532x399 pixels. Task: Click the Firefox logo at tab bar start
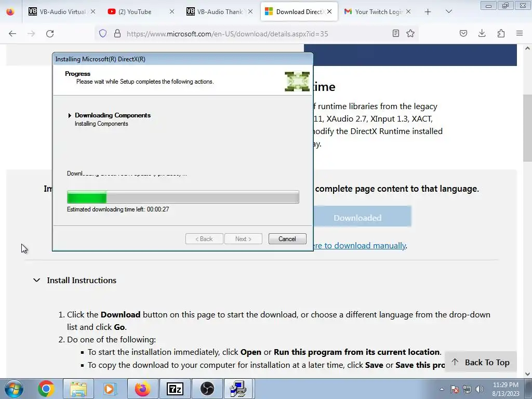click(x=10, y=11)
